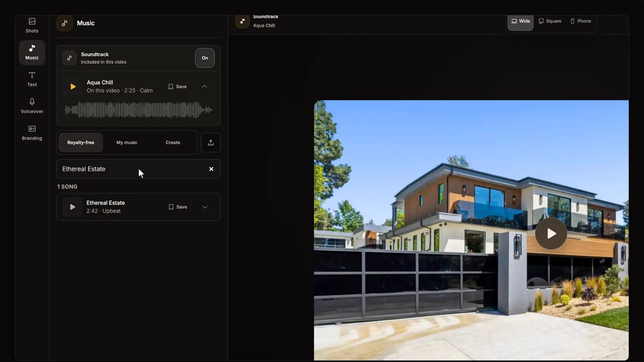Click 'Included in this video' text
Screen dimensions: 644x362
click(103, 62)
